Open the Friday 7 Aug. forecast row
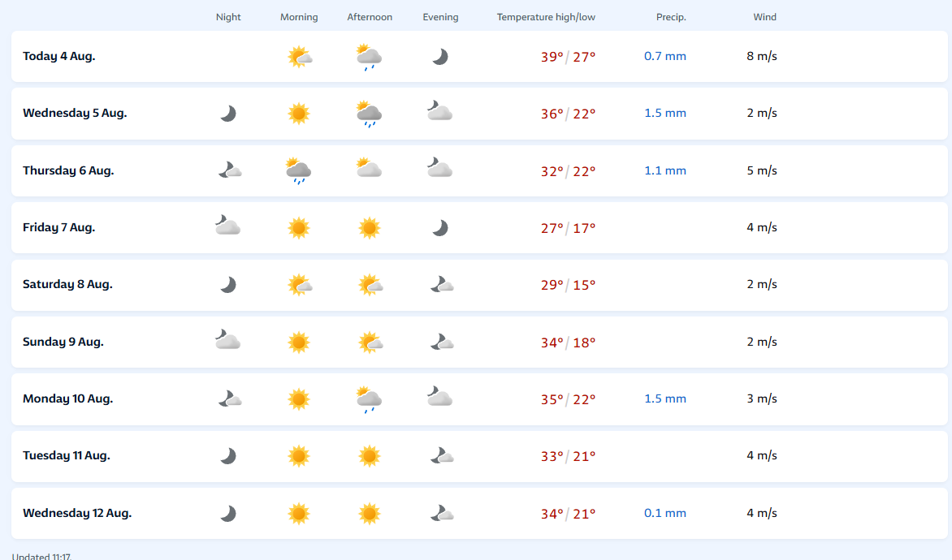 479,227
